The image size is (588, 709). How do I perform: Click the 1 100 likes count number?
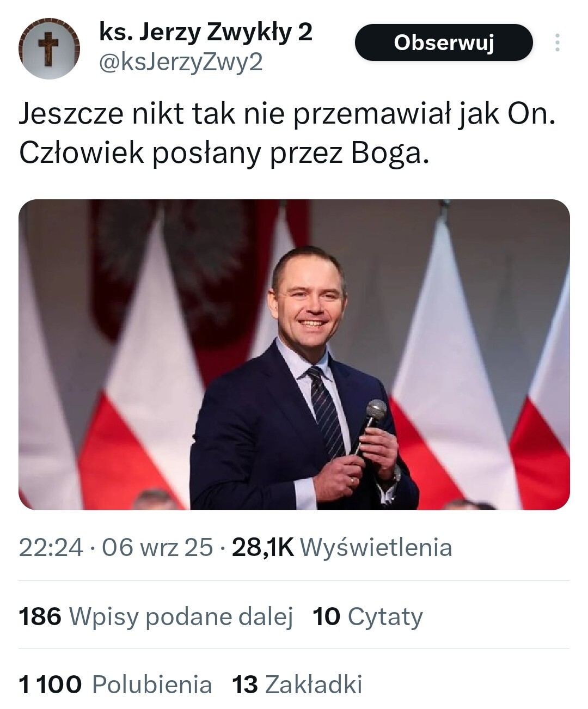50,685
